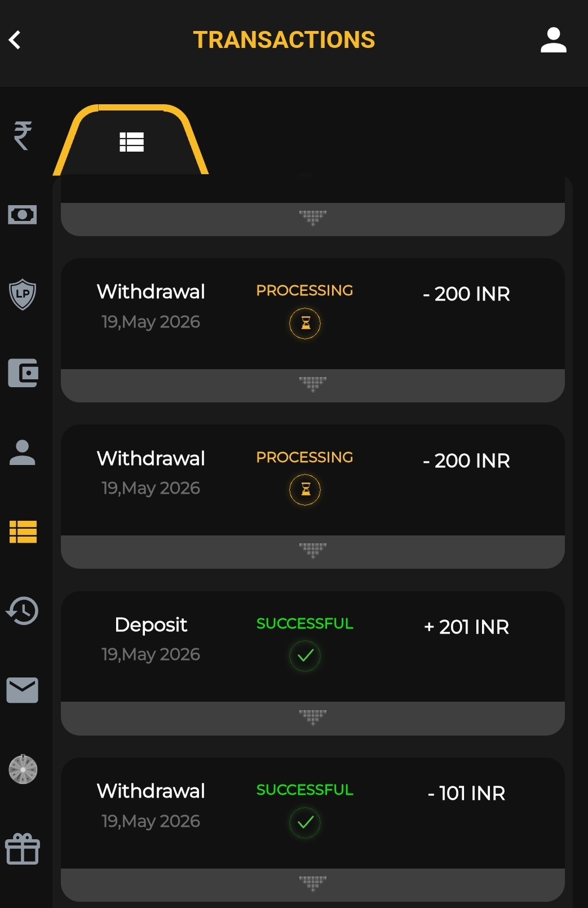Open the mail envelope sidebar icon
The height and width of the screenshot is (908, 588).
coord(23,690)
